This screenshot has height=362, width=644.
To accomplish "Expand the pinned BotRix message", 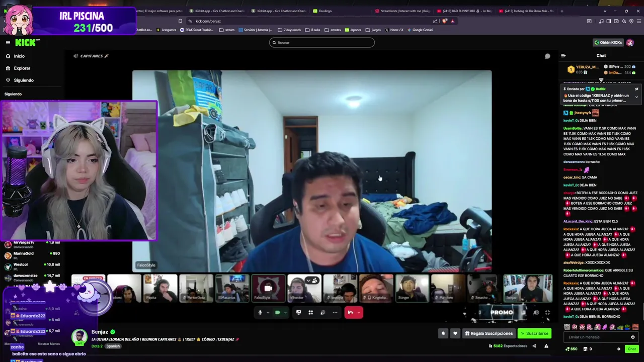I will pos(636,97).
